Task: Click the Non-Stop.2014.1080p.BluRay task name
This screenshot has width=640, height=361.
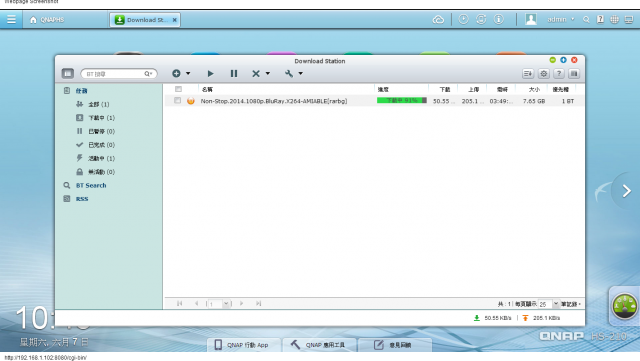Action: point(273,101)
